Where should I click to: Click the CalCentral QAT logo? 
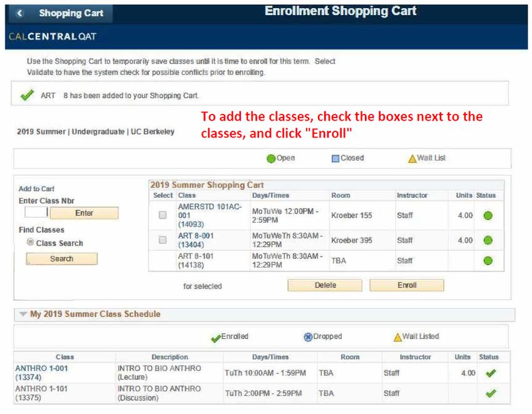pos(53,36)
